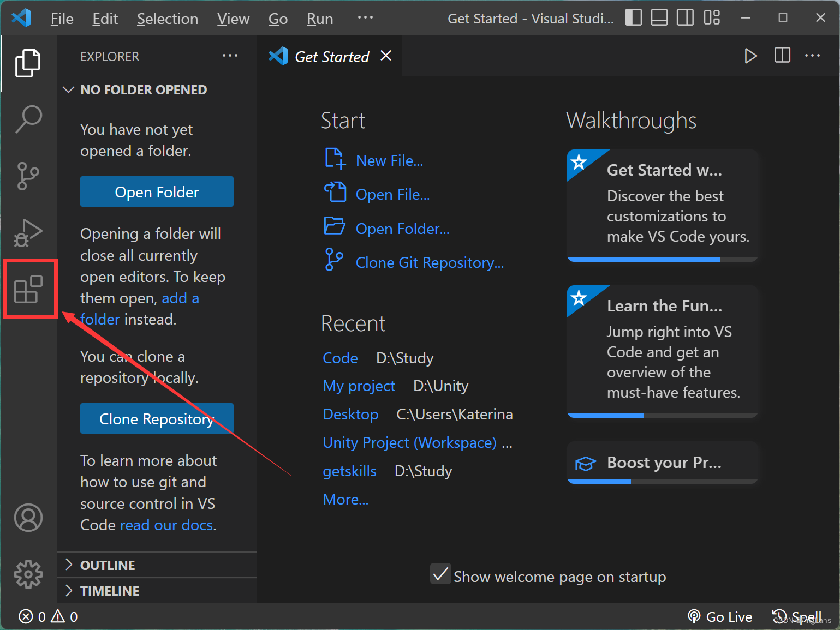Click the VS Code logo in title bar

pos(21,18)
